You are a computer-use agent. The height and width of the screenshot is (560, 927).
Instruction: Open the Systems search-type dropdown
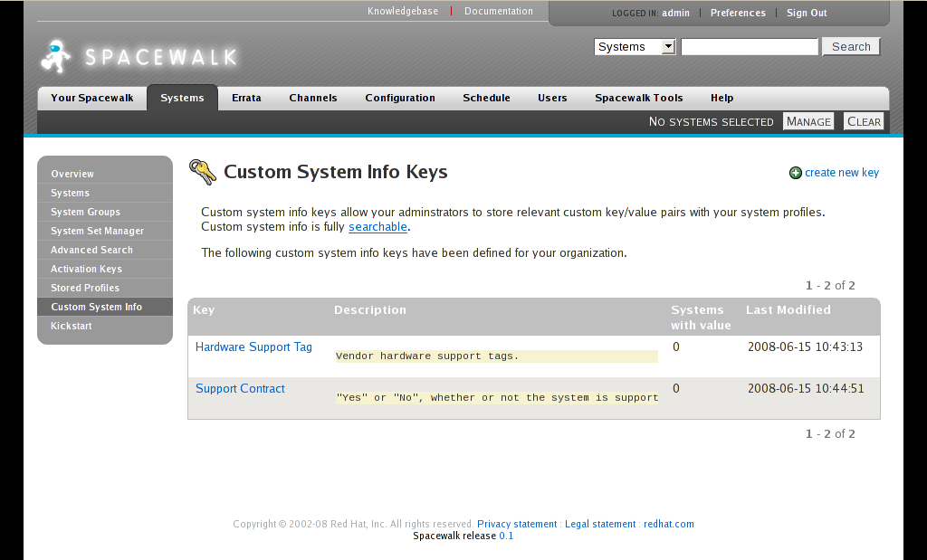click(635, 47)
